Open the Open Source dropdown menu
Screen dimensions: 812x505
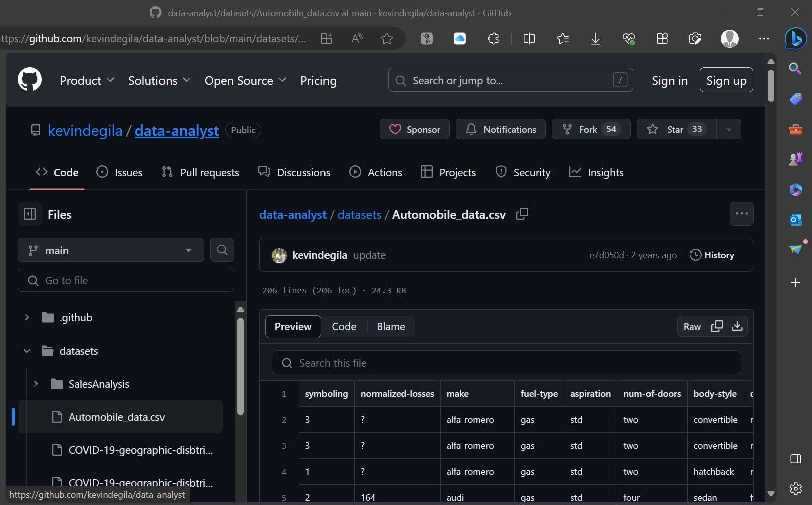point(245,80)
